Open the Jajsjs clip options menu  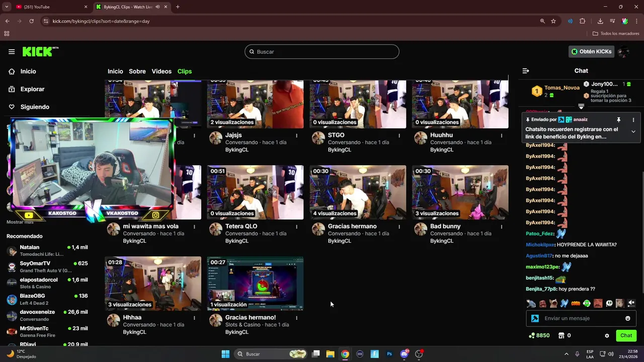point(296,135)
